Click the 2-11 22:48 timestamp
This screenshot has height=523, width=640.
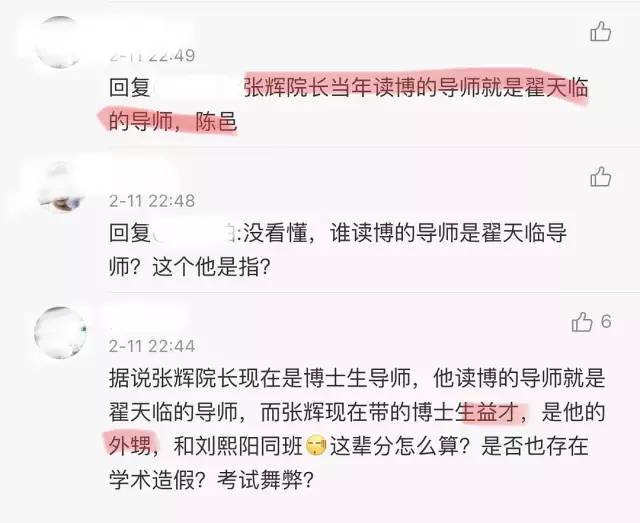152,201
